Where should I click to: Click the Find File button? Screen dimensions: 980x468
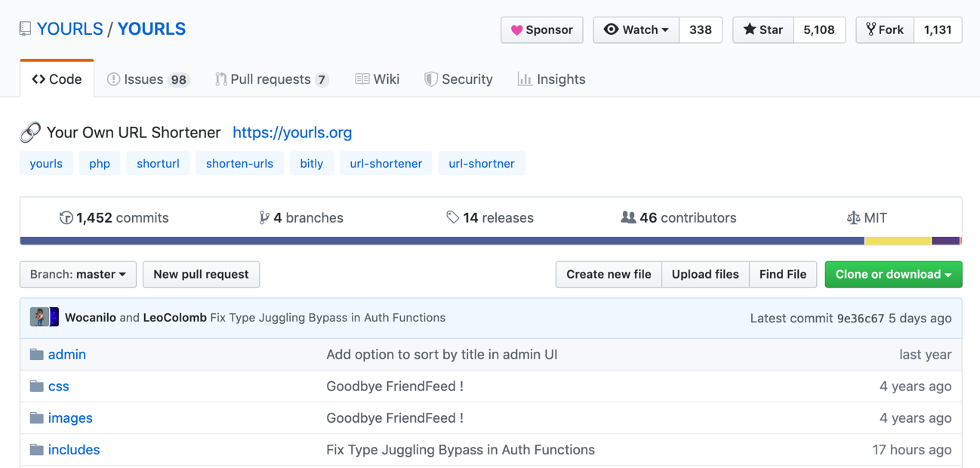[x=783, y=274]
